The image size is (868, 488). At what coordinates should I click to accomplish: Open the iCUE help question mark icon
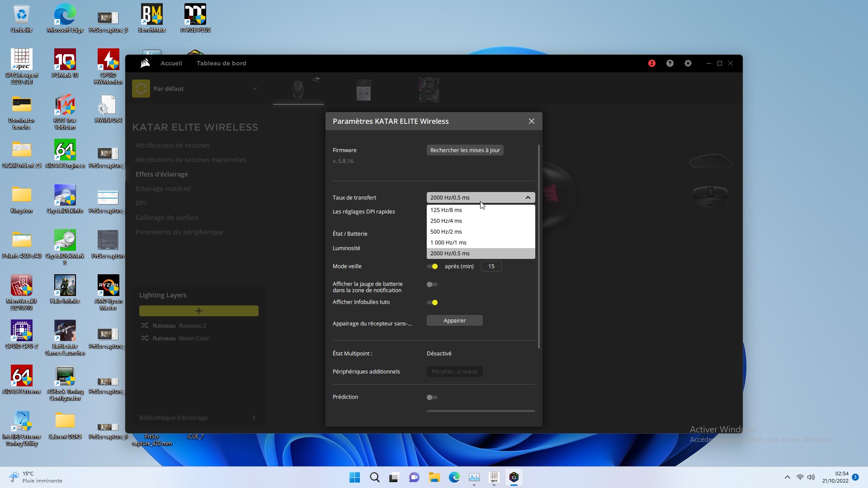point(670,63)
